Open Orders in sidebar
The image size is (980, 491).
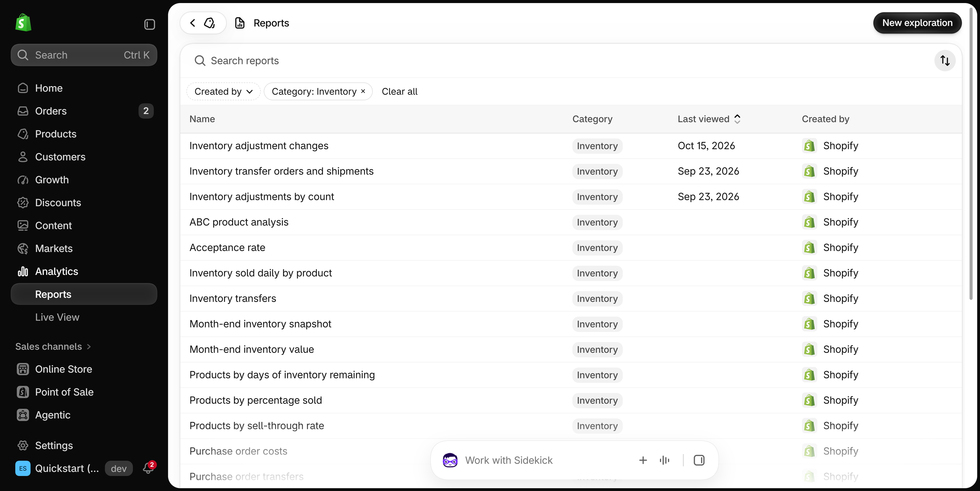pos(84,111)
